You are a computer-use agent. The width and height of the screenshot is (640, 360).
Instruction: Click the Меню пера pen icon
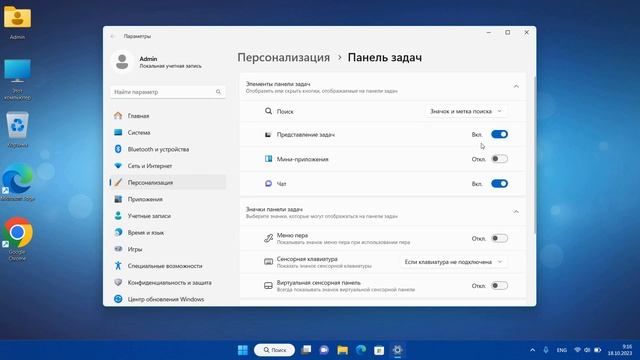(x=268, y=238)
